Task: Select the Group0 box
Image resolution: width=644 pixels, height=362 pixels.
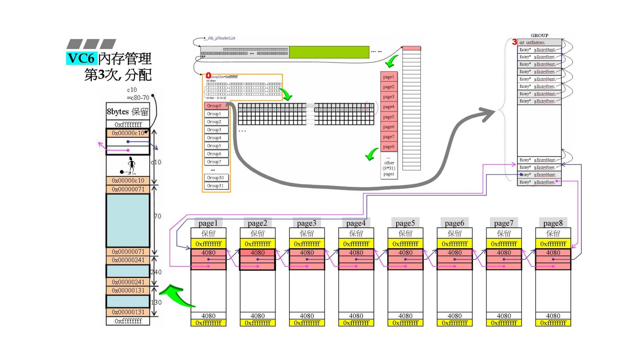Action: [x=216, y=106]
